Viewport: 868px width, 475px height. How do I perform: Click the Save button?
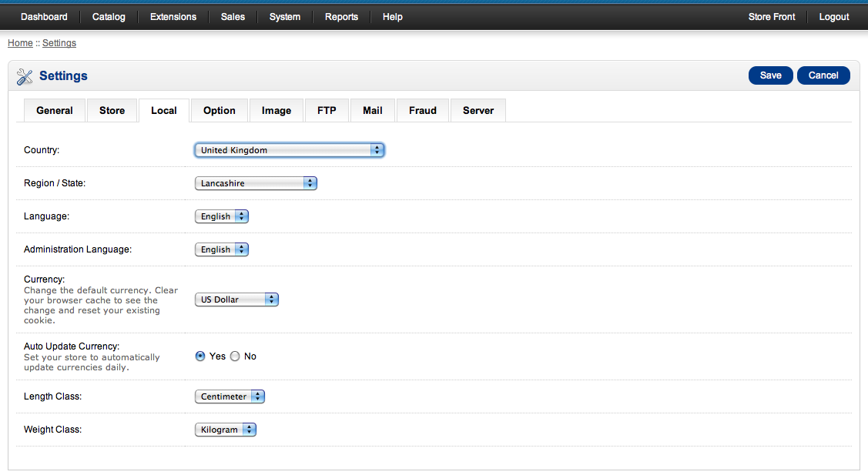point(770,75)
